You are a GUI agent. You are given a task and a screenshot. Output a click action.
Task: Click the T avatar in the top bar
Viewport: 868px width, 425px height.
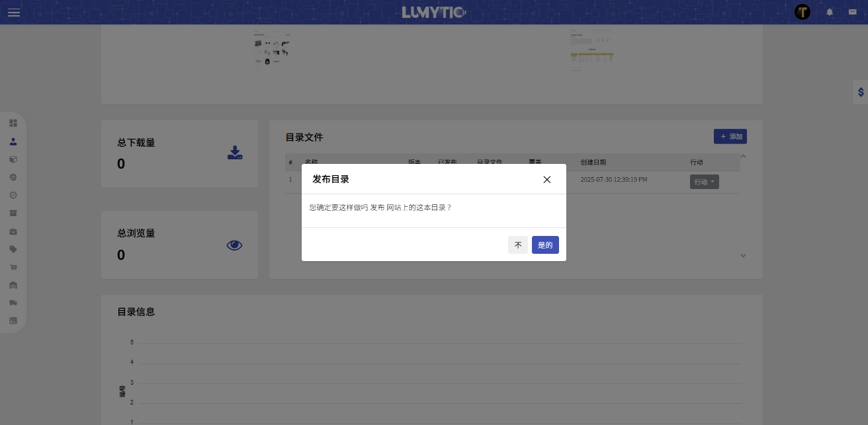[x=803, y=12]
